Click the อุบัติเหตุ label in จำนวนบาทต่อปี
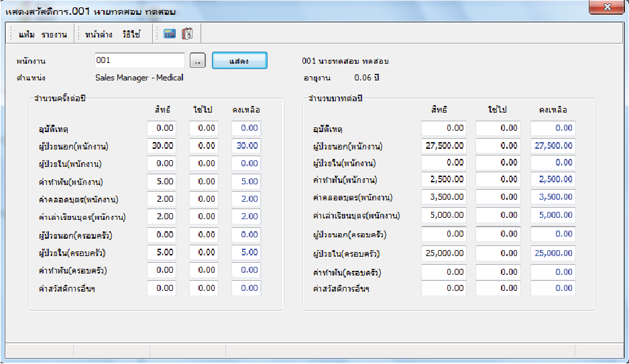Viewport: 629px width, 364px height. (327, 129)
